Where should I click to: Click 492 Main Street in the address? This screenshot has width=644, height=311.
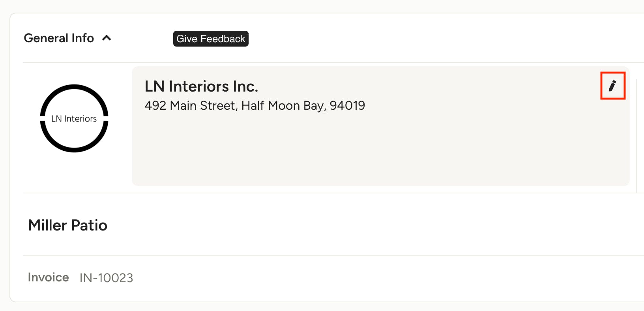pyautogui.click(x=190, y=106)
